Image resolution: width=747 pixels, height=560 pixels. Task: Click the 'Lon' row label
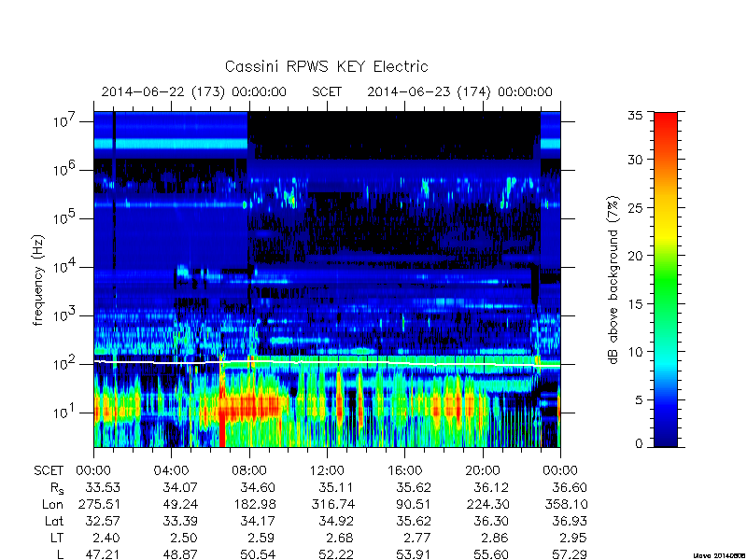[53, 504]
